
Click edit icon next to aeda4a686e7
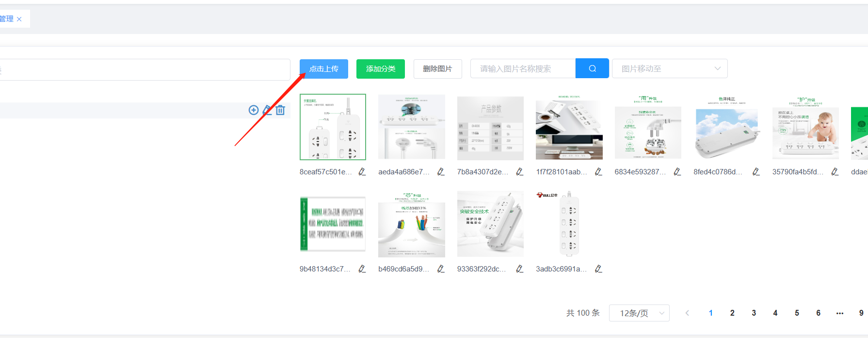pos(441,171)
